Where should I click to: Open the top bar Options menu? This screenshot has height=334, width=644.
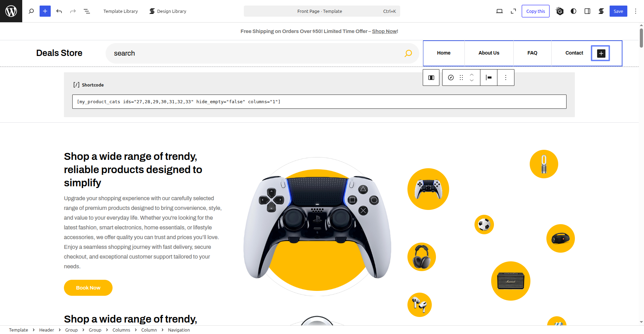click(x=636, y=11)
